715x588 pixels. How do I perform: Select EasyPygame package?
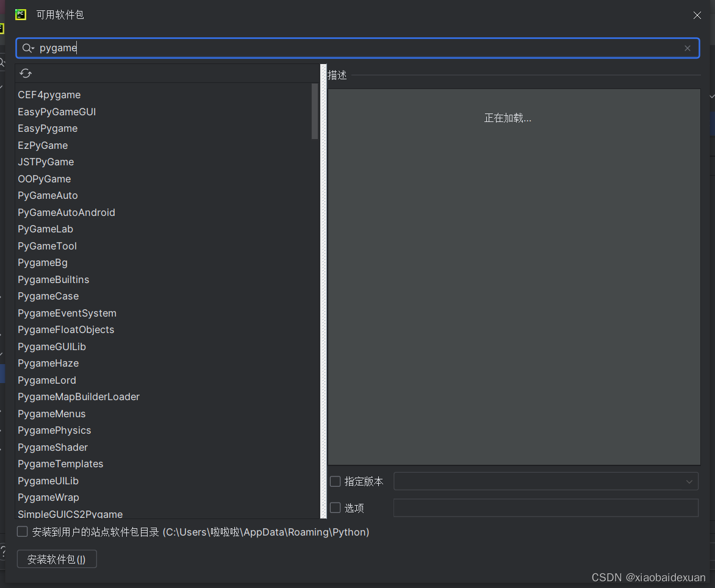click(x=48, y=129)
